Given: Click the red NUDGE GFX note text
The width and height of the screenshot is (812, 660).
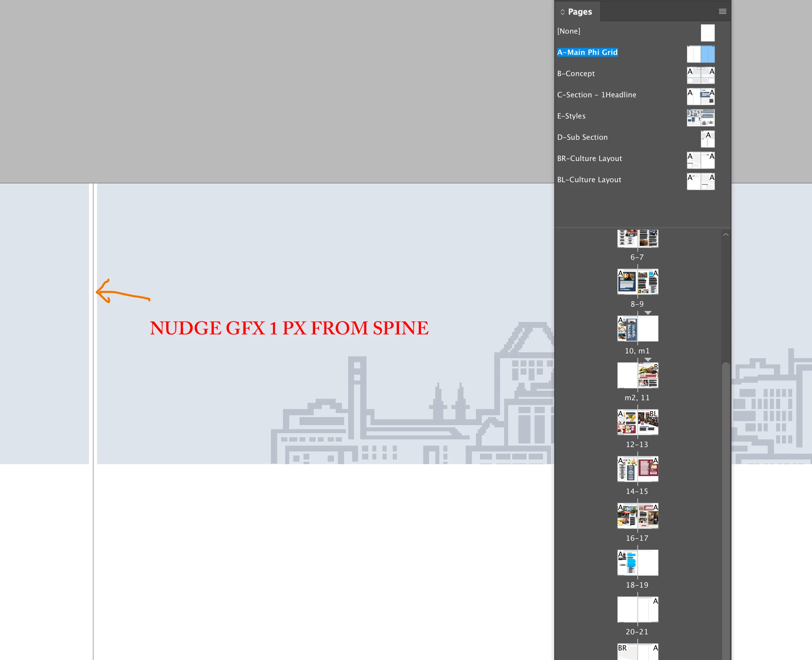Looking at the screenshot, I should 289,328.
